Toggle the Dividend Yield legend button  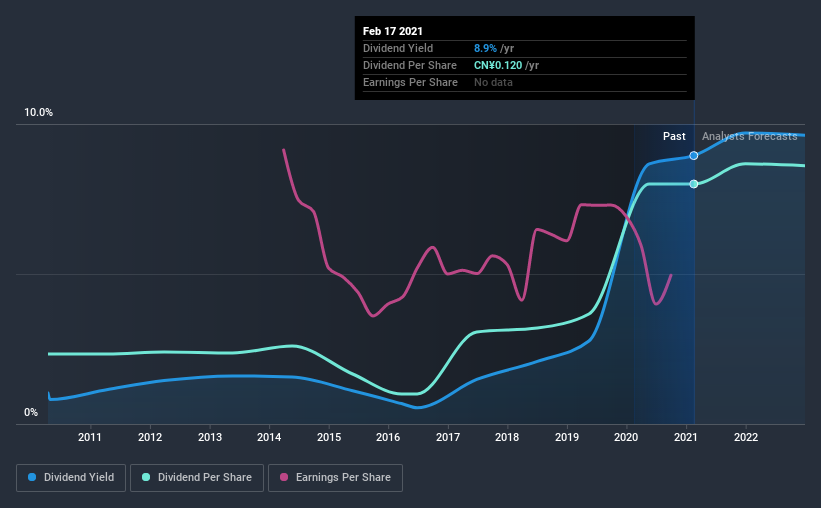click(x=71, y=478)
